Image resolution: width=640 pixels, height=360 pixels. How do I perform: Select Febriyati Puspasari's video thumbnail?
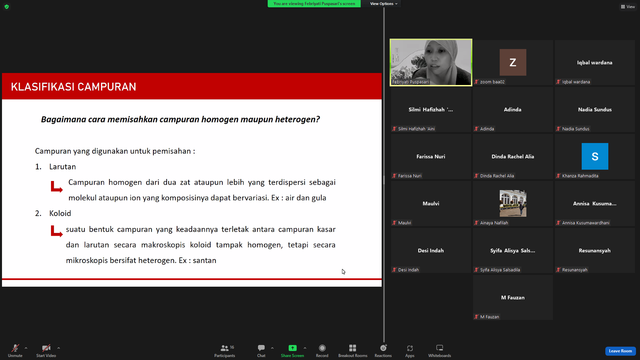click(x=431, y=62)
